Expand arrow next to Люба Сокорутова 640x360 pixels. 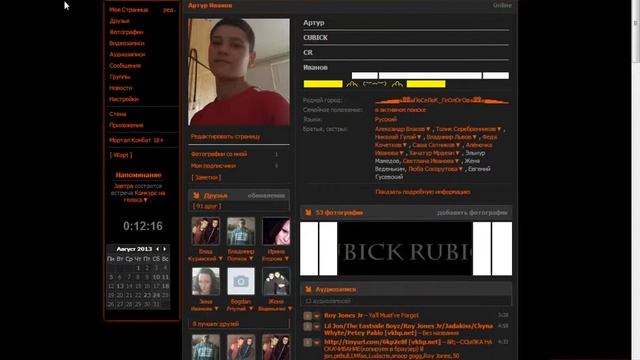(460, 169)
